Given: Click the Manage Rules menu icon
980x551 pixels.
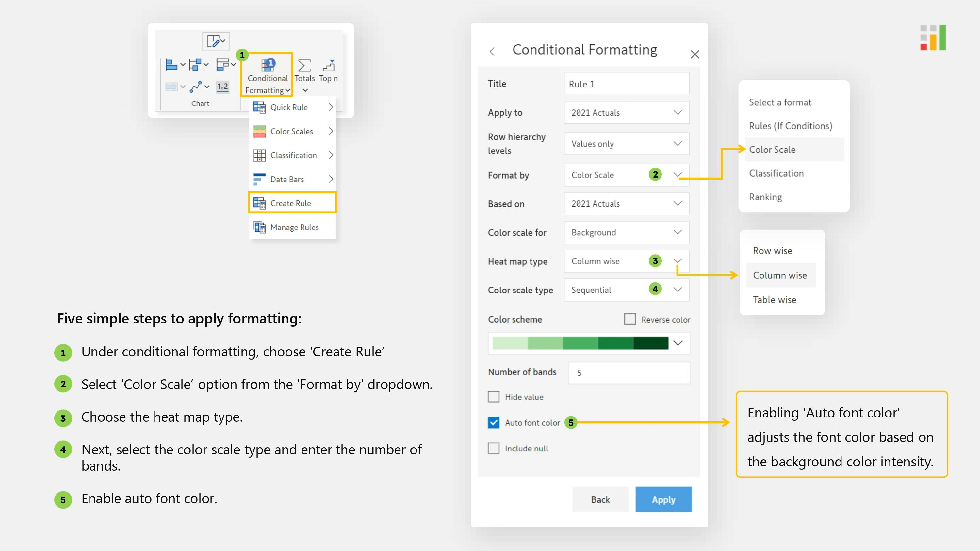Looking at the screenshot, I should tap(259, 228).
